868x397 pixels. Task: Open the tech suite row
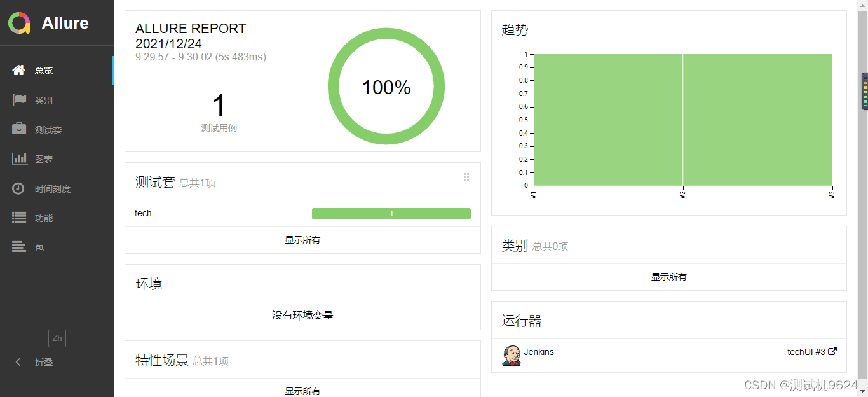pos(302,214)
